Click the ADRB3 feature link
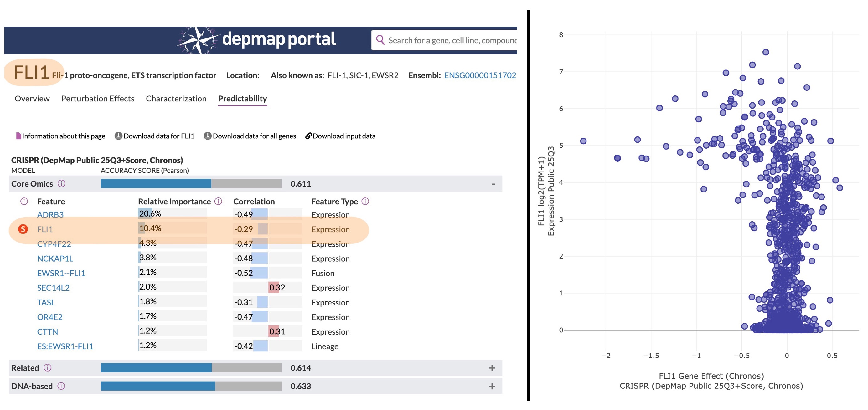868x410 pixels. [x=50, y=215]
